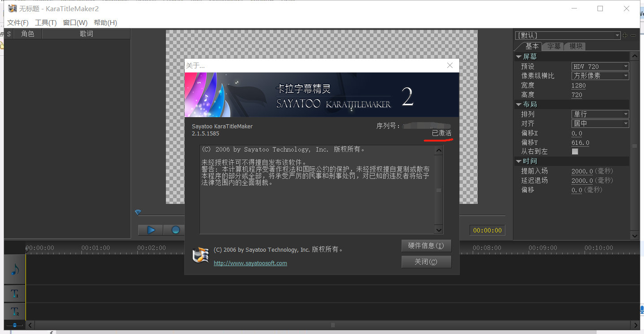The width and height of the screenshot is (644, 334).
Task: Edit the 延迟退场 value 2000.0
Action: [582, 180]
